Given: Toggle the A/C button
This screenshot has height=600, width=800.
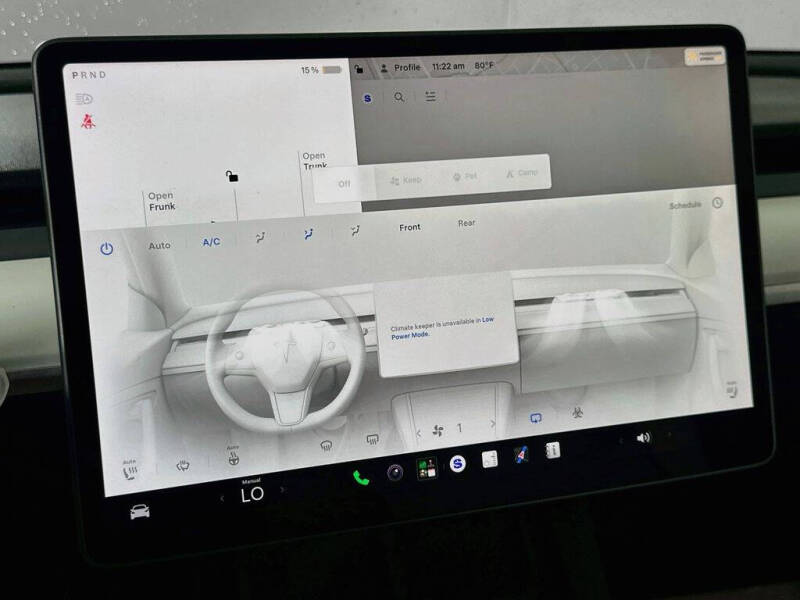Looking at the screenshot, I should (x=211, y=242).
